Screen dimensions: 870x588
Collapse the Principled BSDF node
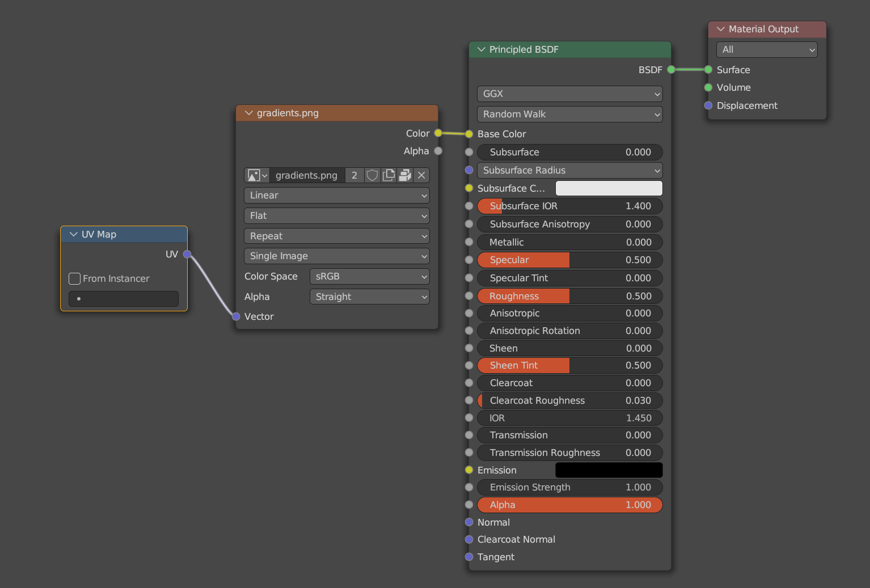click(x=481, y=49)
